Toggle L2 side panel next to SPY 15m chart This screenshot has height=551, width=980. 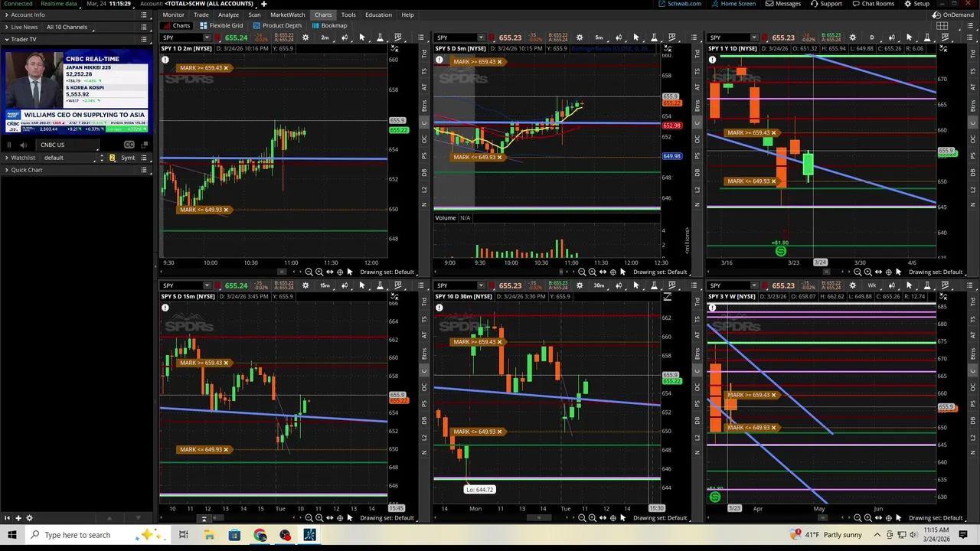(x=424, y=437)
